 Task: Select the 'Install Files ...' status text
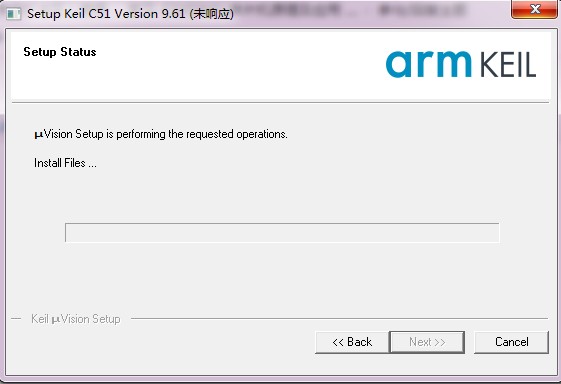(x=65, y=163)
